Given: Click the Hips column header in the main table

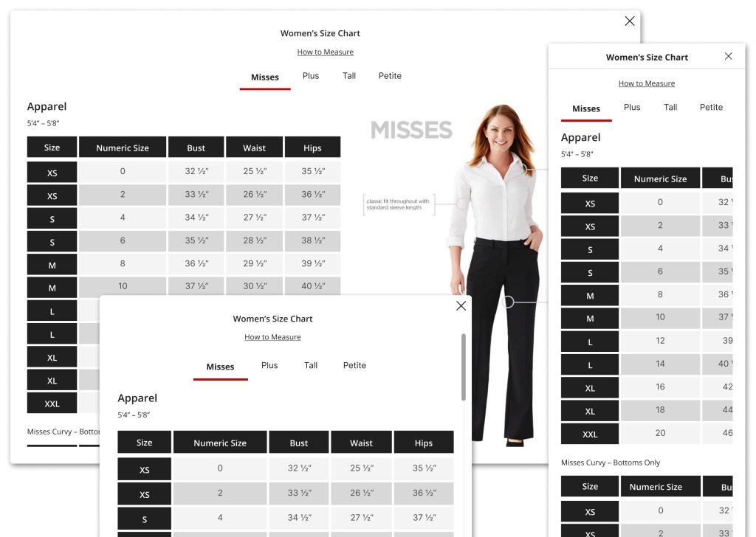Looking at the screenshot, I should click(x=312, y=147).
